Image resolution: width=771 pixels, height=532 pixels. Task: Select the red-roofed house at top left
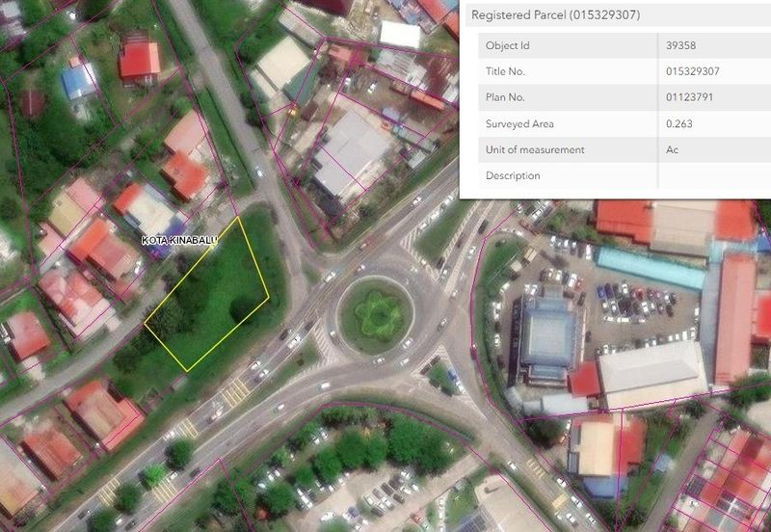click(x=140, y=60)
